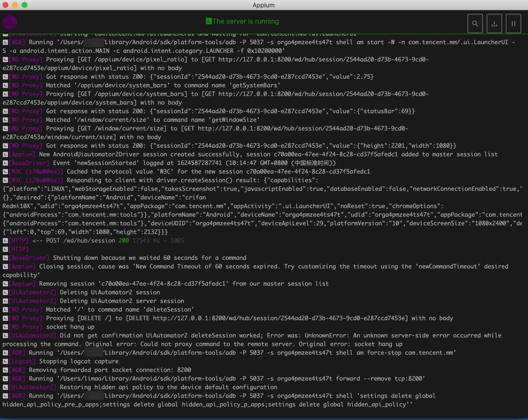528x420 pixels.
Task: Maximize the Appium window with green button
Action: pyautogui.click(x=24, y=5)
